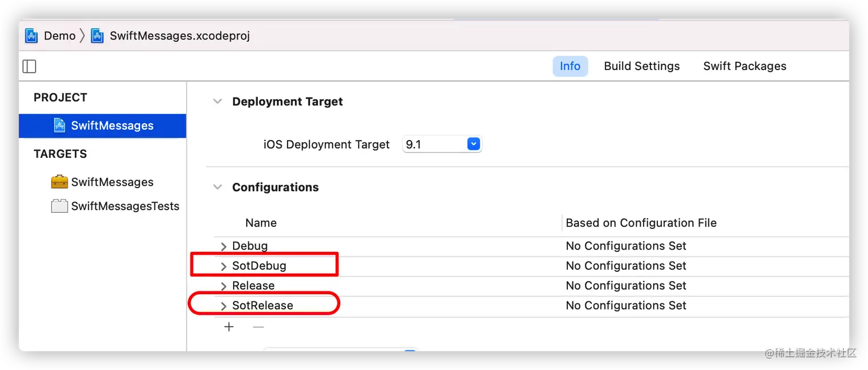
Task: Select the SotDebug configuration name
Action: [259, 266]
